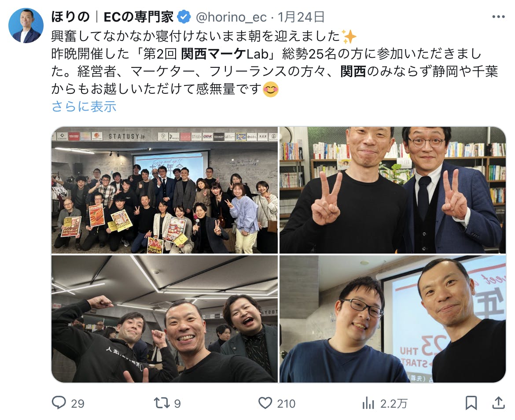Click the blue verified badge
This screenshot has width=515, height=420.
click(x=184, y=17)
